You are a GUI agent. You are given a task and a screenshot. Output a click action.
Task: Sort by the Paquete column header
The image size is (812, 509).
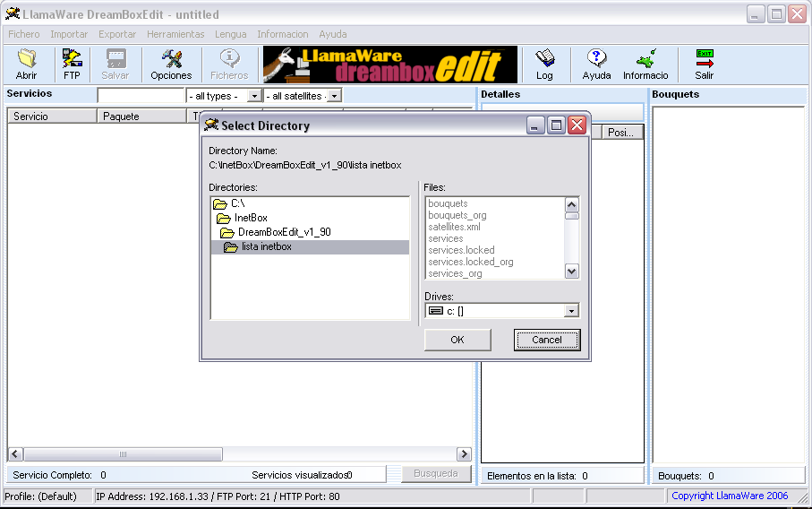point(141,116)
